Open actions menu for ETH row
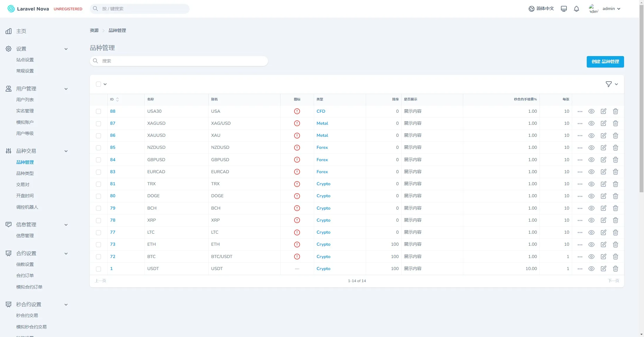Viewport: 644px width, 337px height. [580, 245]
